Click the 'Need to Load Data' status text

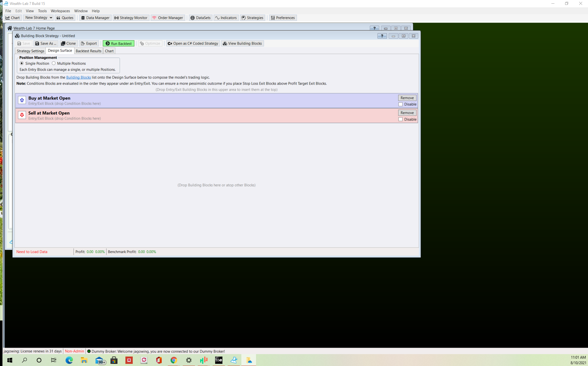point(32,252)
